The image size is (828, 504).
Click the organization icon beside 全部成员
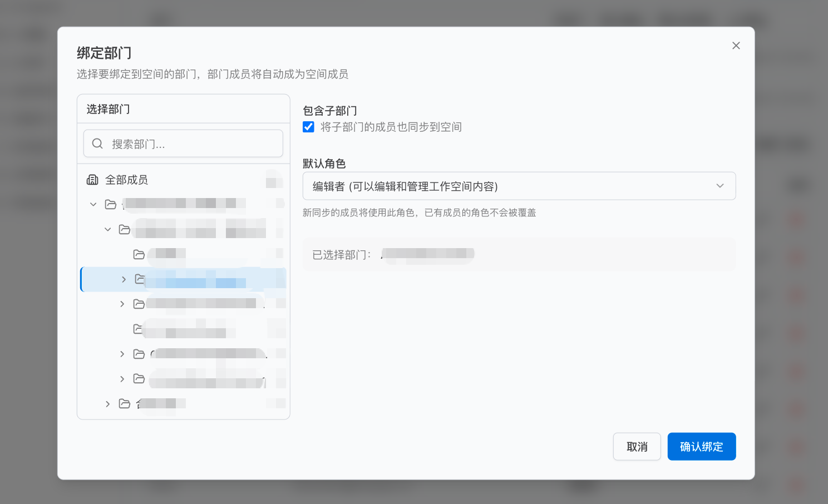[92, 179]
